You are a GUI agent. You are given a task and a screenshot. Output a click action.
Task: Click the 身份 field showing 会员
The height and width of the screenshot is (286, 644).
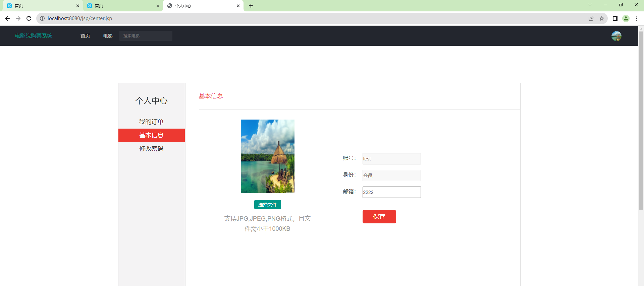click(x=391, y=175)
